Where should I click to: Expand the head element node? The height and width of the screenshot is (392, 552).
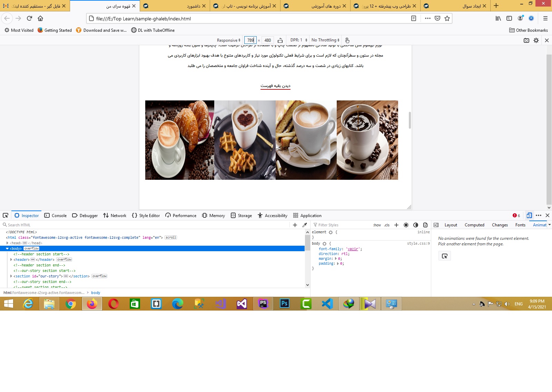7,243
